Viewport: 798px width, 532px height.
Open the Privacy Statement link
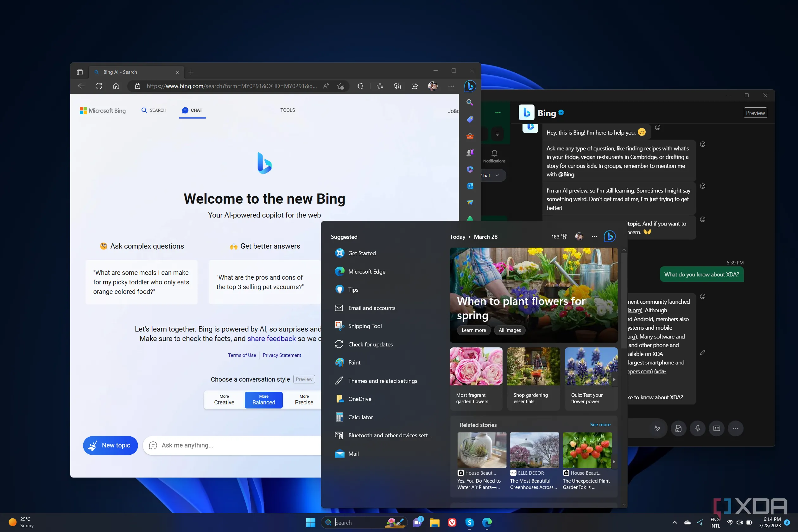click(282, 355)
